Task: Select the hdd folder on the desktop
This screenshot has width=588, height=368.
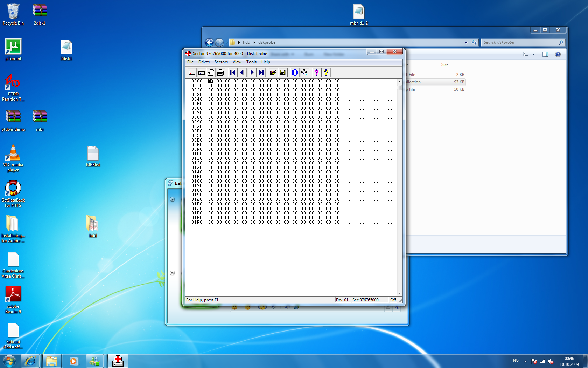Action: [93, 226]
